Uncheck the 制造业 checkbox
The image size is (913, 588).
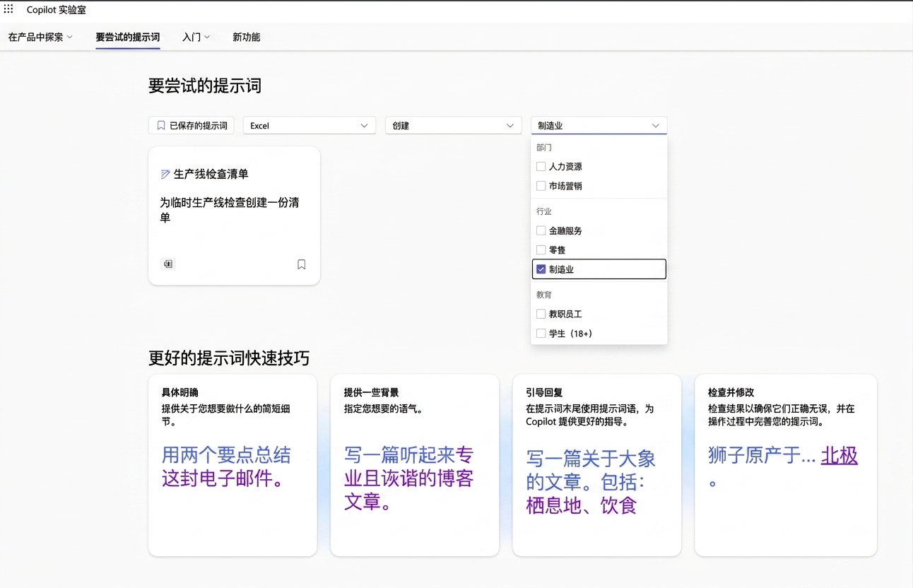(x=541, y=269)
